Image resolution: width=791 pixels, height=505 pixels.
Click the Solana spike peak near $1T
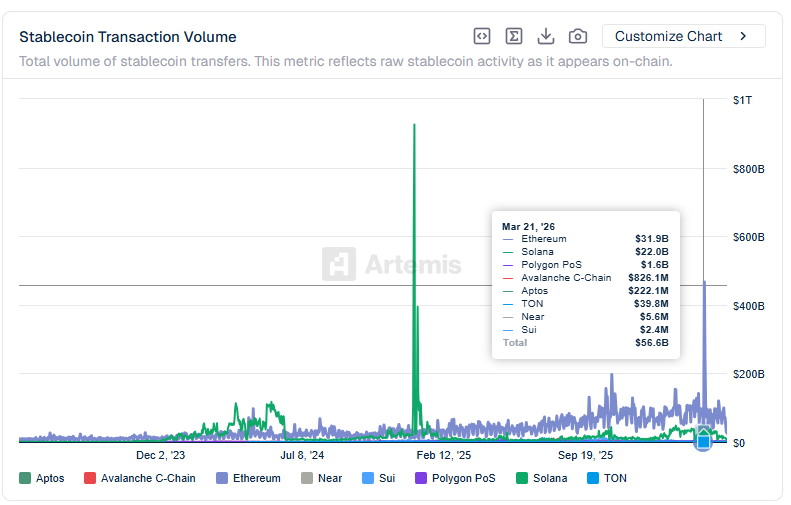[x=414, y=125]
